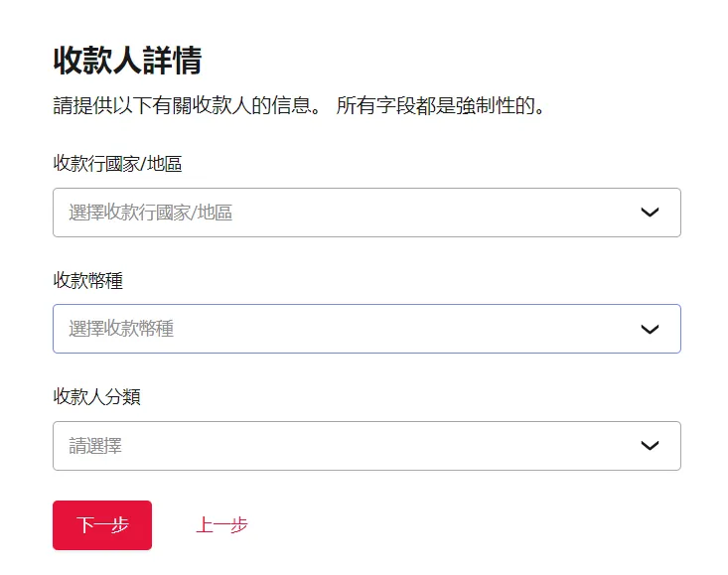Click the chevron arrow in 收款人分類 field
This screenshot has height=575, width=728.
650,446
